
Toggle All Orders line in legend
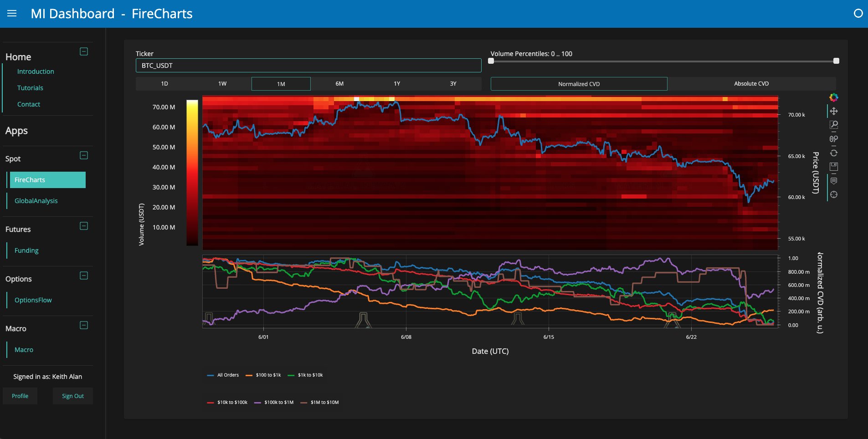(x=223, y=375)
